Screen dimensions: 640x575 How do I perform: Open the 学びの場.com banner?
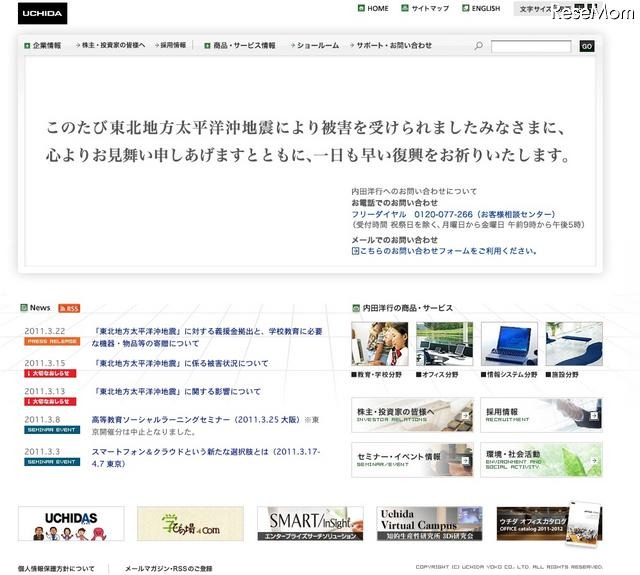(x=190, y=524)
